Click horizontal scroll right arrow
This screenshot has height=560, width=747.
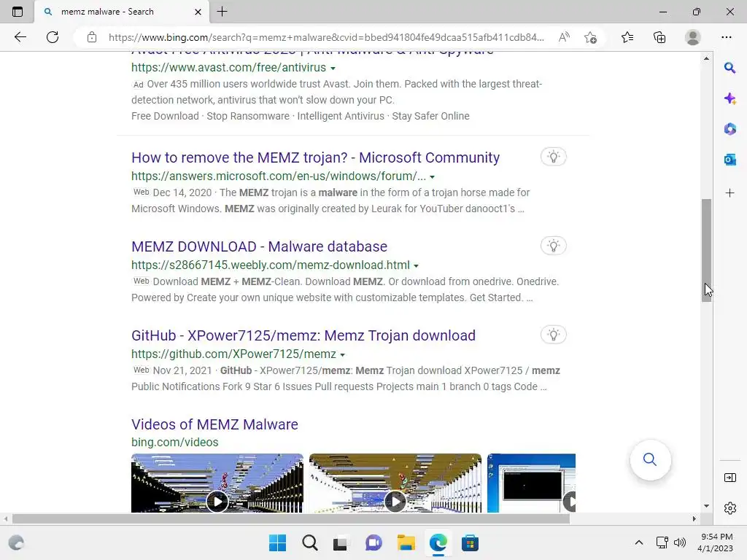pos(694,519)
